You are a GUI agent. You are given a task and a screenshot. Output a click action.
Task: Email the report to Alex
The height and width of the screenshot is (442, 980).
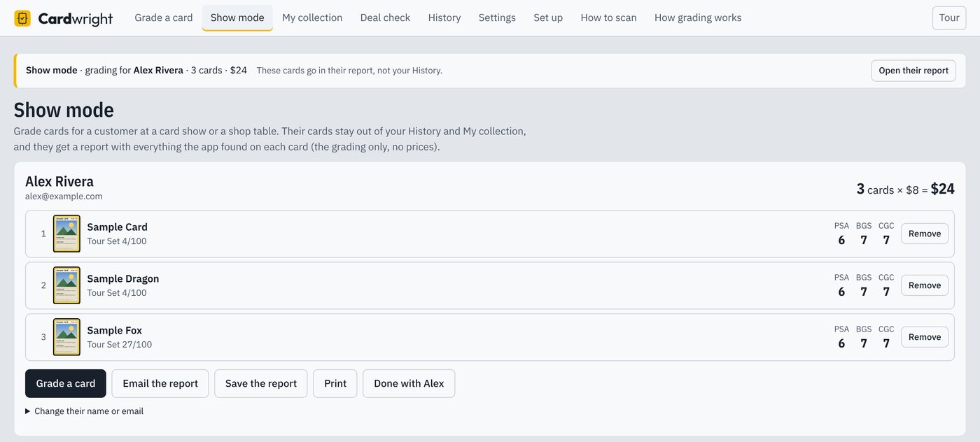coord(160,383)
